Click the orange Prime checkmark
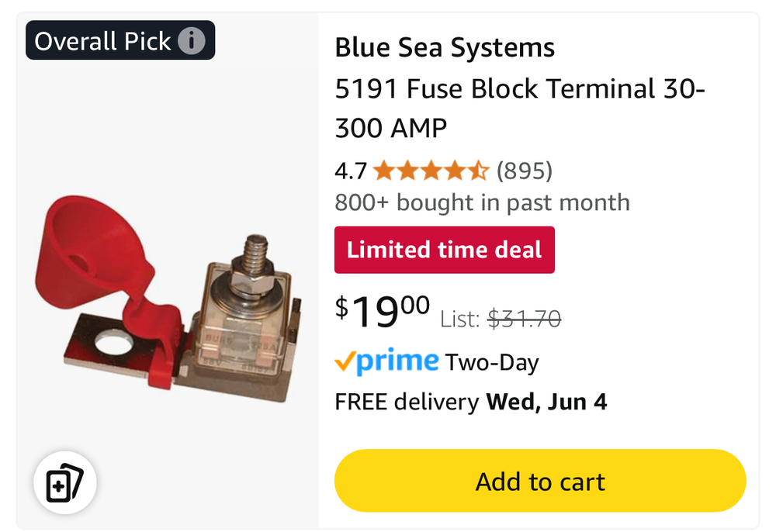 coord(345,362)
